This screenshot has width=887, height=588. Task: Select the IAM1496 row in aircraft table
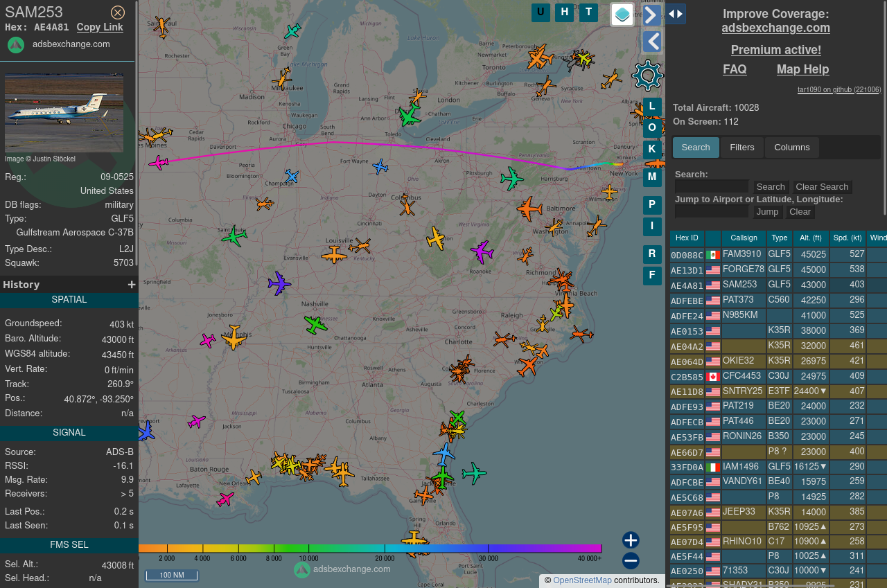[778, 467]
